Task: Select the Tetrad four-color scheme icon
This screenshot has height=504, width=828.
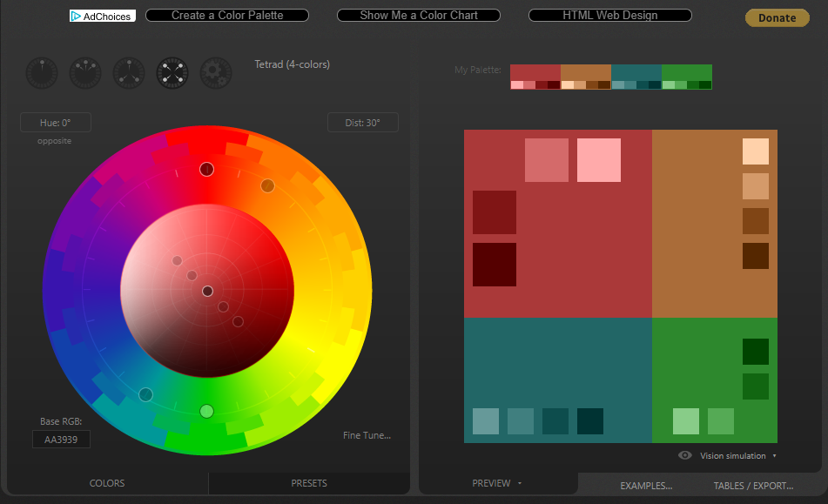Action: click(x=172, y=73)
